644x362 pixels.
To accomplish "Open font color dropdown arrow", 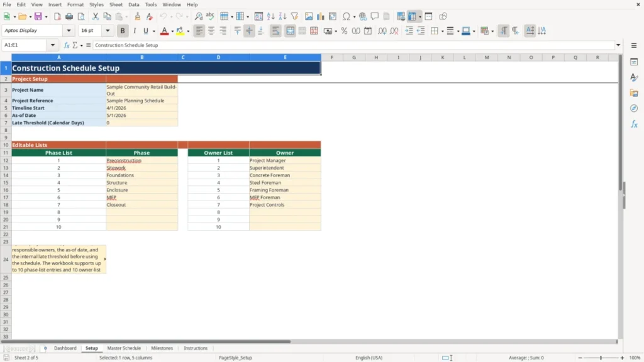I will 172,31.
